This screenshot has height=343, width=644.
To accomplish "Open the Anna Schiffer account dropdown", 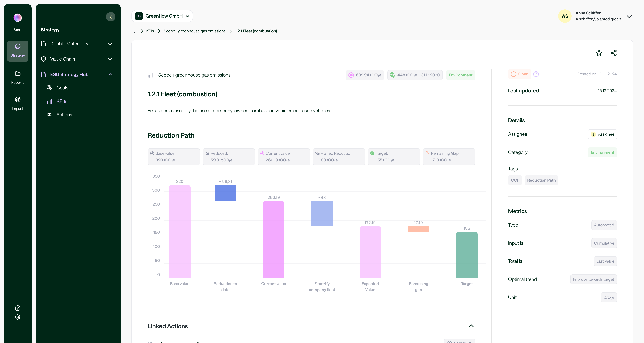I will click(x=629, y=16).
